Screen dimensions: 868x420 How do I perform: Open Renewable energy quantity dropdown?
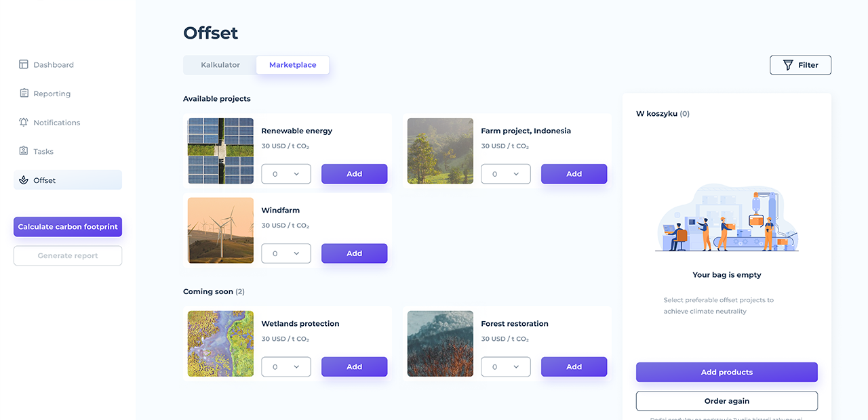[286, 174]
